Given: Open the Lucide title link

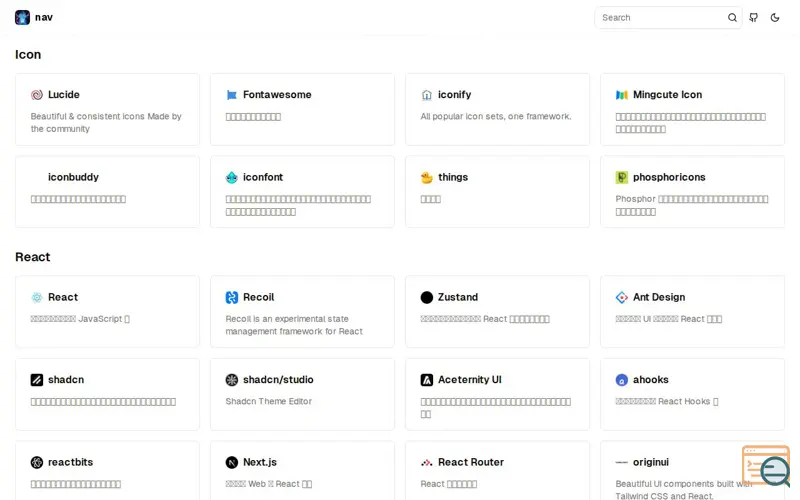Looking at the screenshot, I should [64, 95].
